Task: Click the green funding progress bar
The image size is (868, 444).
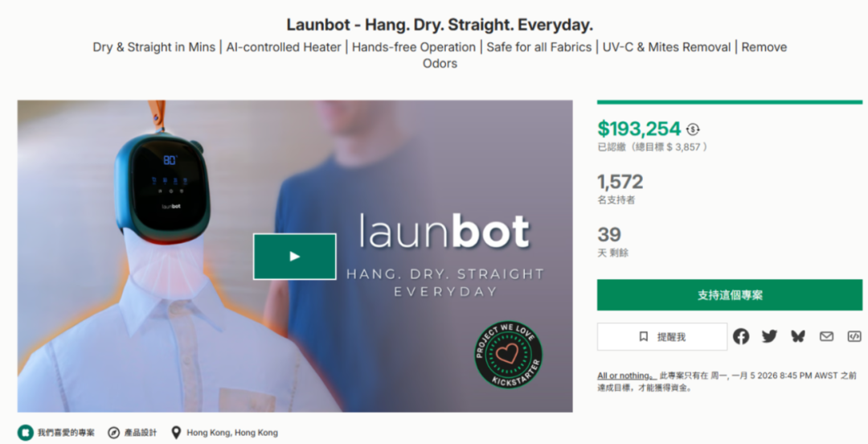Action: tap(729, 102)
